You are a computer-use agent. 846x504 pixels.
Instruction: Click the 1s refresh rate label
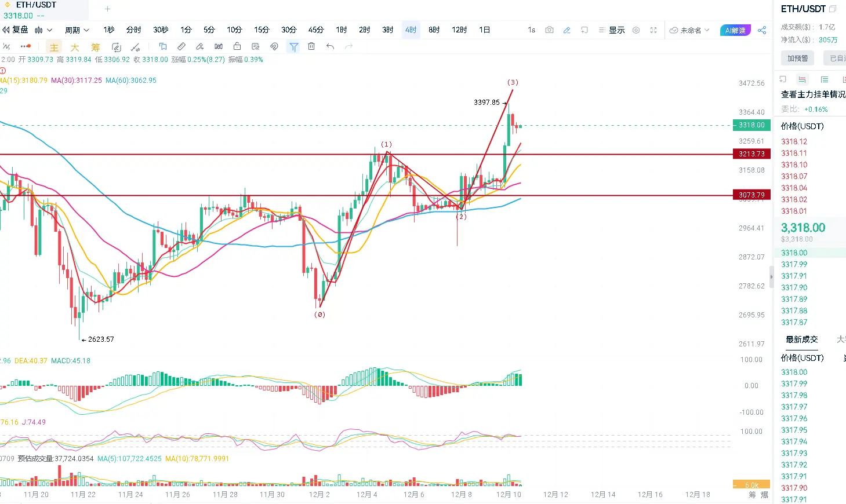(x=532, y=30)
